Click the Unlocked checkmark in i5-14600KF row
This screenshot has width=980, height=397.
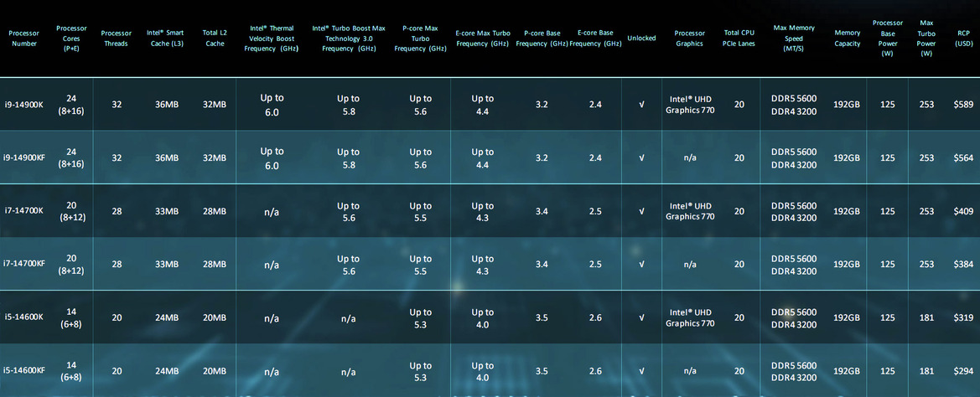pyautogui.click(x=642, y=371)
